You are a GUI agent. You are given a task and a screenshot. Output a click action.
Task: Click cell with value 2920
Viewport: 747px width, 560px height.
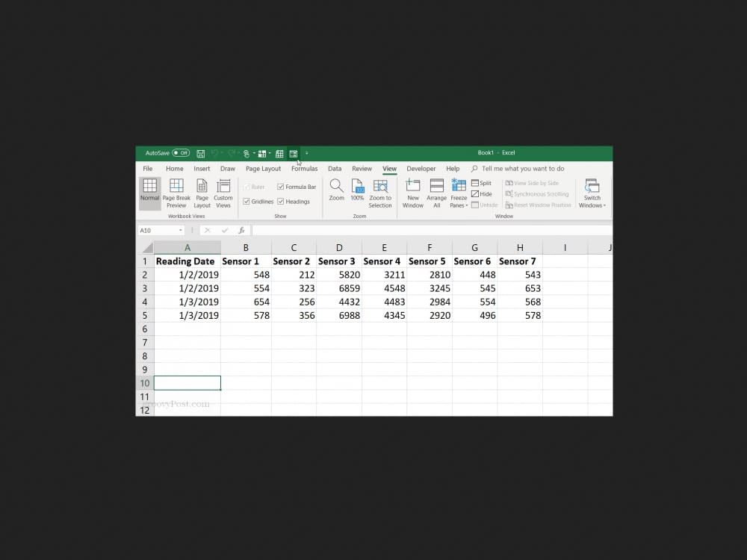pyautogui.click(x=430, y=315)
